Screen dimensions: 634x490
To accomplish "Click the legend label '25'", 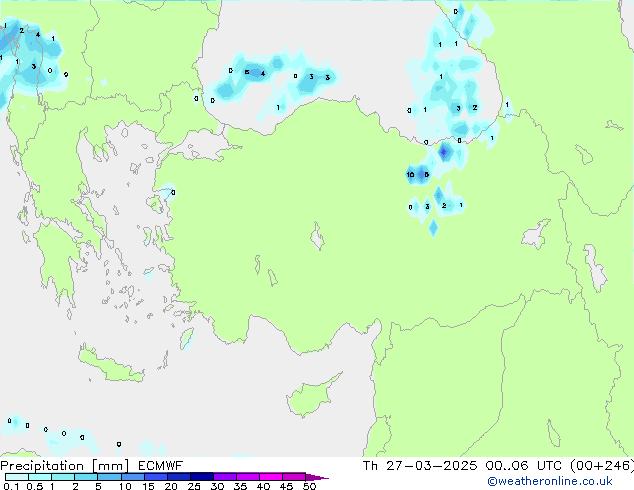I will click(x=194, y=486).
